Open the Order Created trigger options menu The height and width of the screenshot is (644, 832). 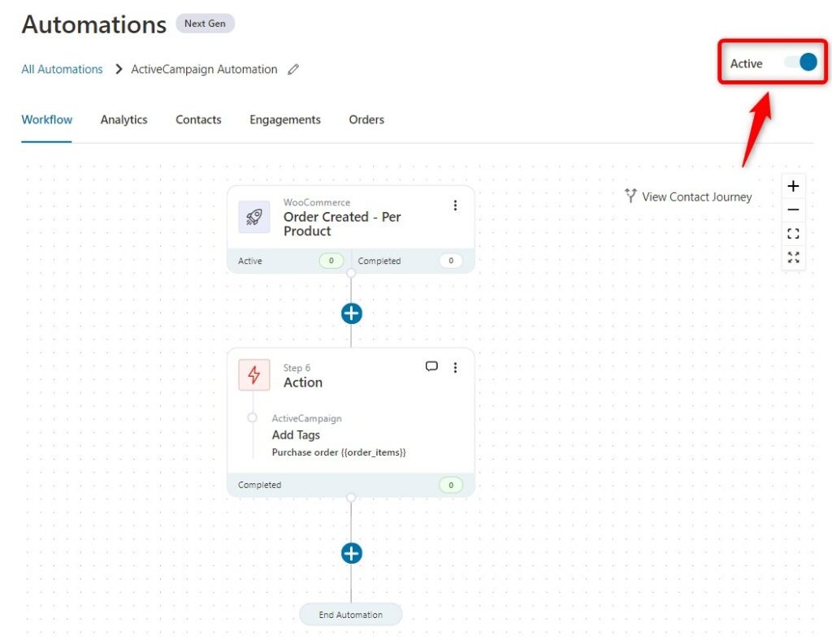(x=455, y=205)
